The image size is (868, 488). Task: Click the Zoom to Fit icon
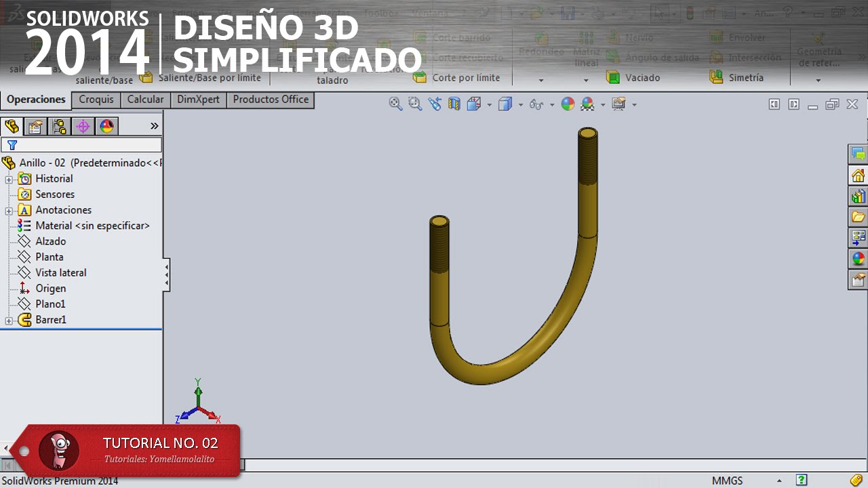tap(395, 104)
